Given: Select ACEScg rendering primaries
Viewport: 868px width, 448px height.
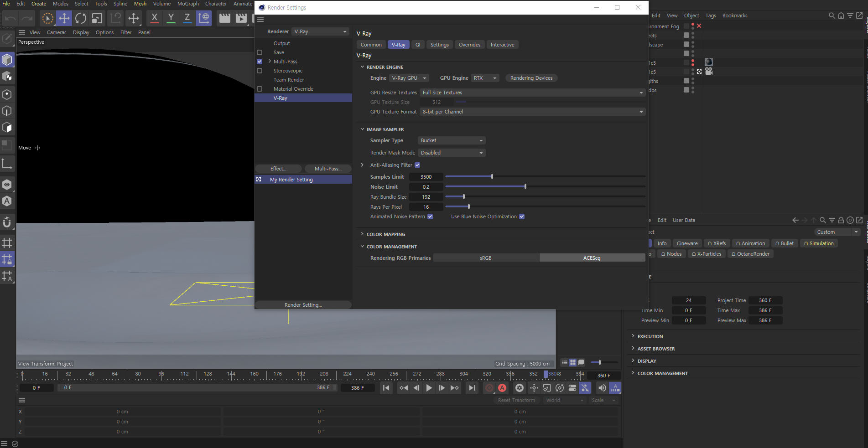Looking at the screenshot, I should pos(592,258).
